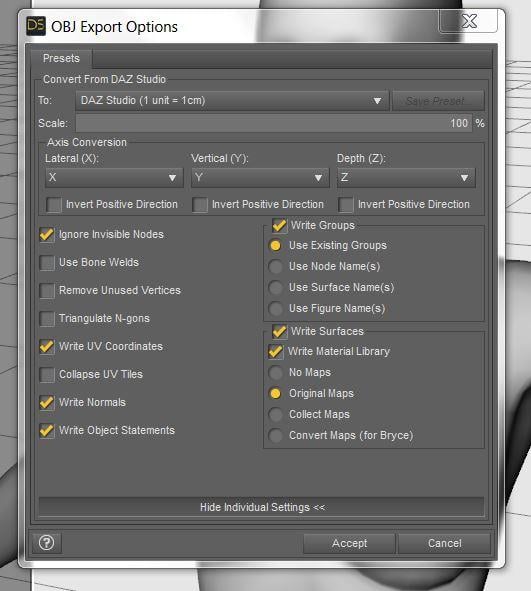Toggle the Write Surfaces checkbox
The width and height of the screenshot is (531, 591).
coord(279,331)
